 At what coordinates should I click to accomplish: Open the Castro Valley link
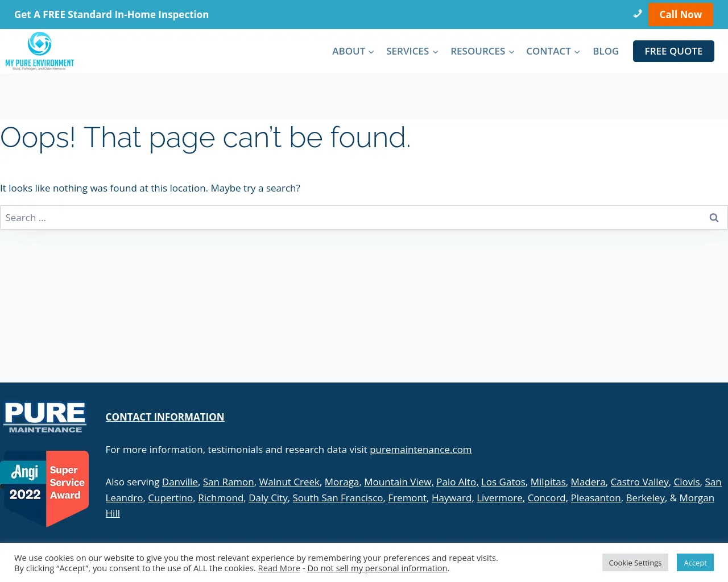point(640,482)
